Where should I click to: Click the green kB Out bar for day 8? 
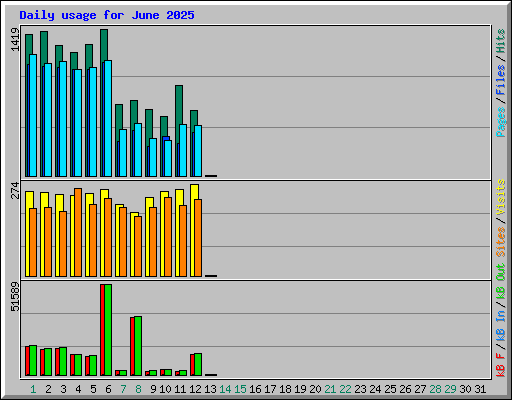point(138,346)
